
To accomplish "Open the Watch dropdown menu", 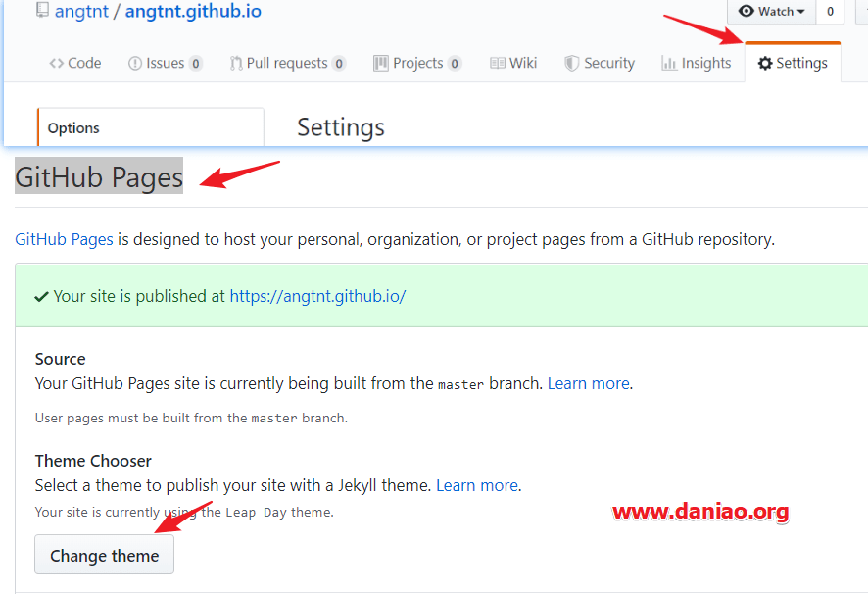I will tap(771, 12).
